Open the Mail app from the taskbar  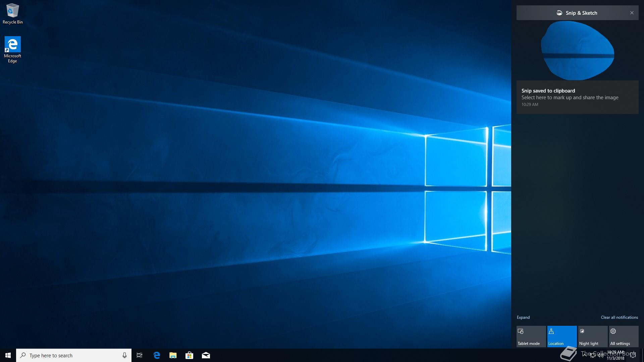point(206,355)
